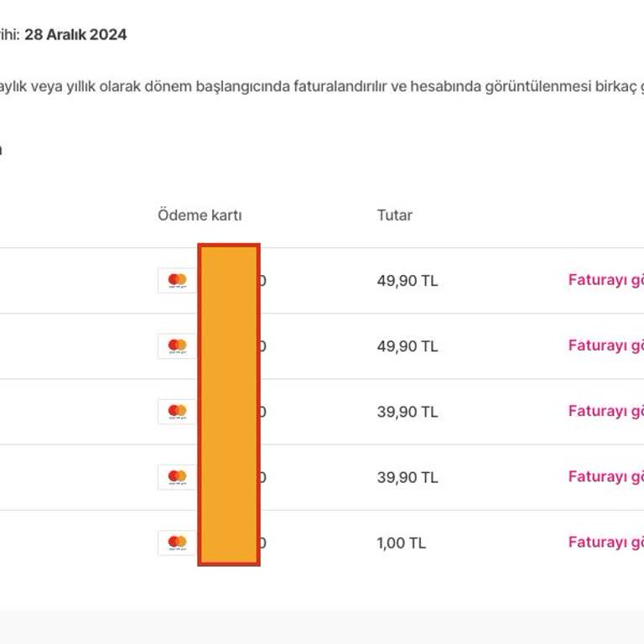Open the invoice link for the second 49,90 TL payment
The width and height of the screenshot is (644, 644).
point(605,345)
